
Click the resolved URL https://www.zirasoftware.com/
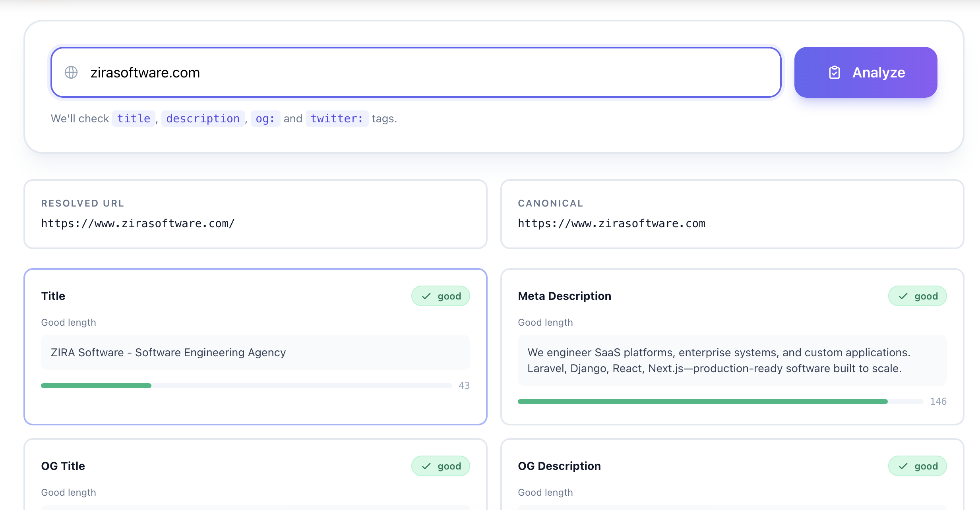pyautogui.click(x=138, y=223)
